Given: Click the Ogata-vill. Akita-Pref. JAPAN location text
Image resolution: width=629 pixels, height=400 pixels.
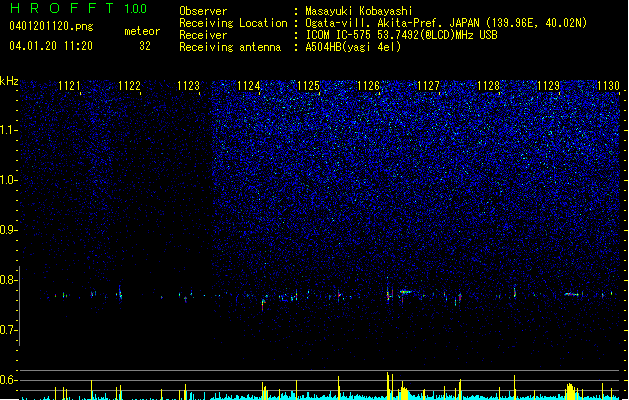Looking at the screenshot, I should coord(446,23).
